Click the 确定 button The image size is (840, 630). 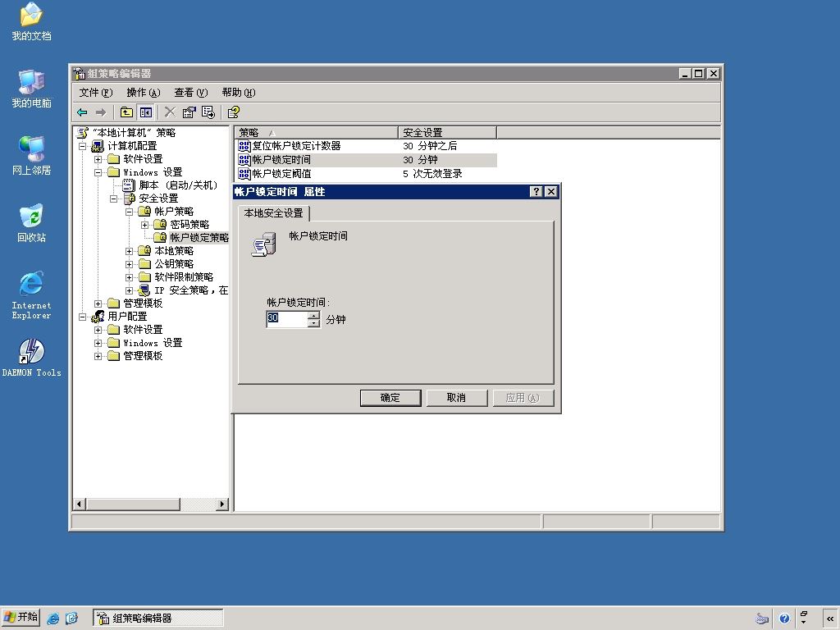pyautogui.click(x=390, y=398)
